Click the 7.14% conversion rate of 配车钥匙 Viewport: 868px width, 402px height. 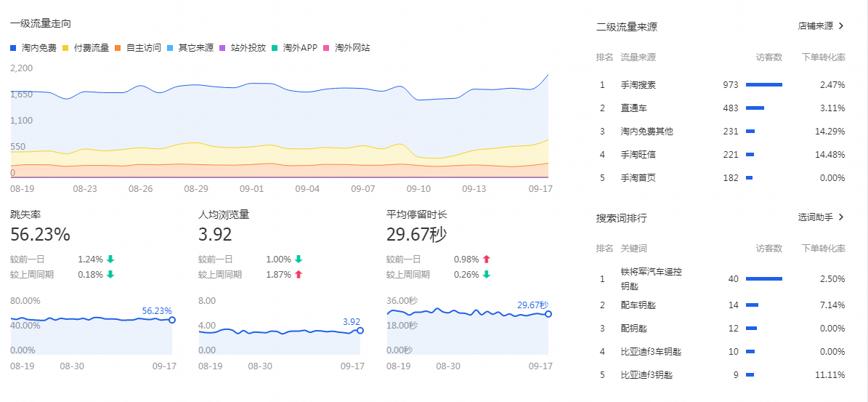click(x=832, y=305)
